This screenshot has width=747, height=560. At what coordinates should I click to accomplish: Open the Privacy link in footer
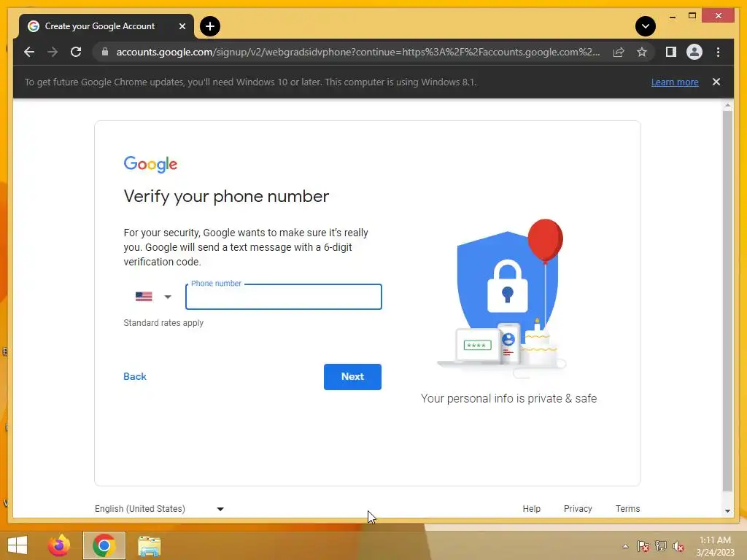click(x=578, y=508)
